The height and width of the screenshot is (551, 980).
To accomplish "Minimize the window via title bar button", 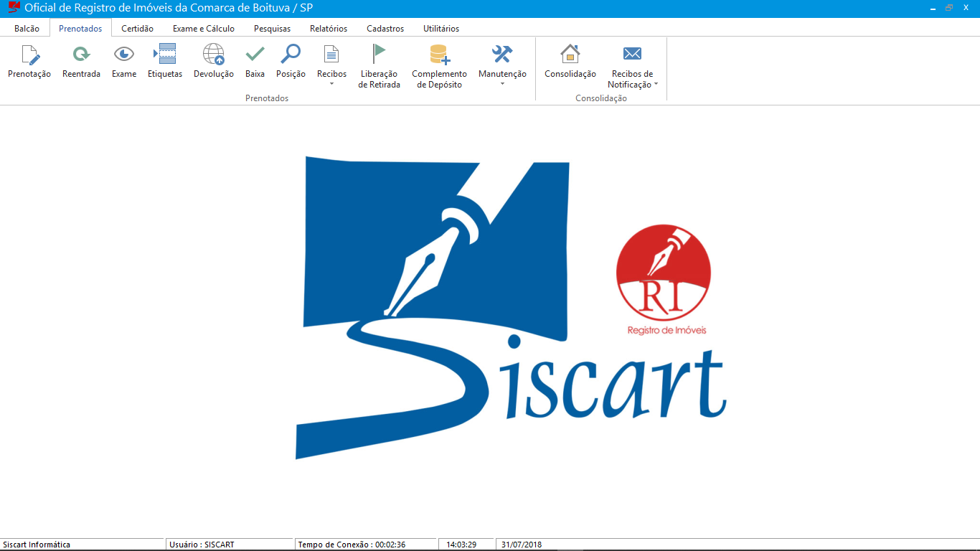I will 932,8.
